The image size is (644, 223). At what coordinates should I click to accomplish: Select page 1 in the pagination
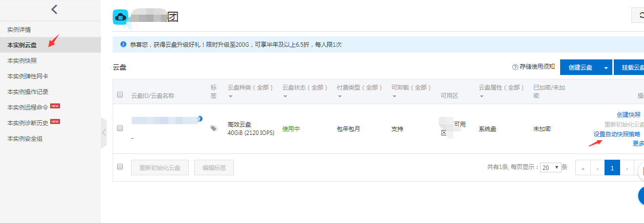pos(612,167)
